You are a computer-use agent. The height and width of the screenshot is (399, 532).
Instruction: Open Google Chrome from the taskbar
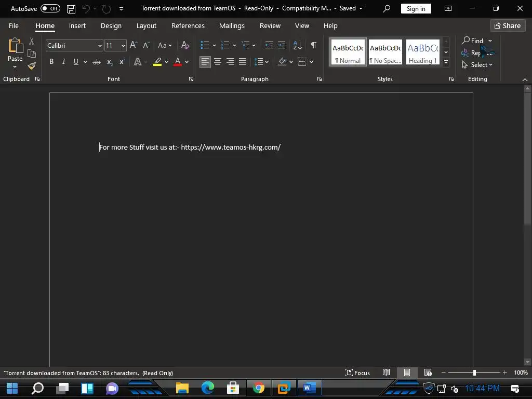259,388
